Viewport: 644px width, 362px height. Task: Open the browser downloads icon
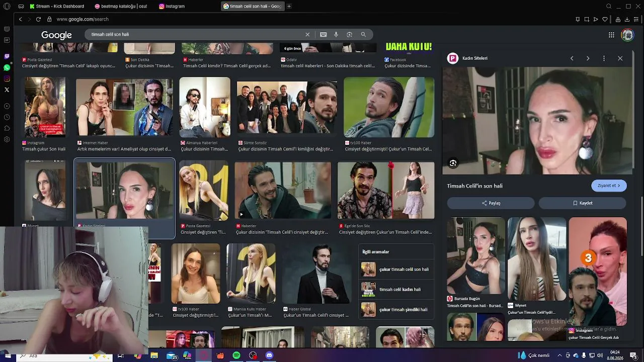627,19
